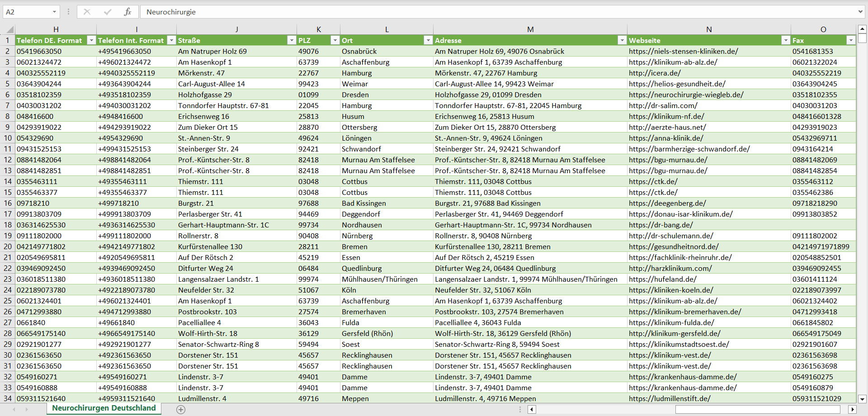Select phone cell 04030031202

pos(56,105)
